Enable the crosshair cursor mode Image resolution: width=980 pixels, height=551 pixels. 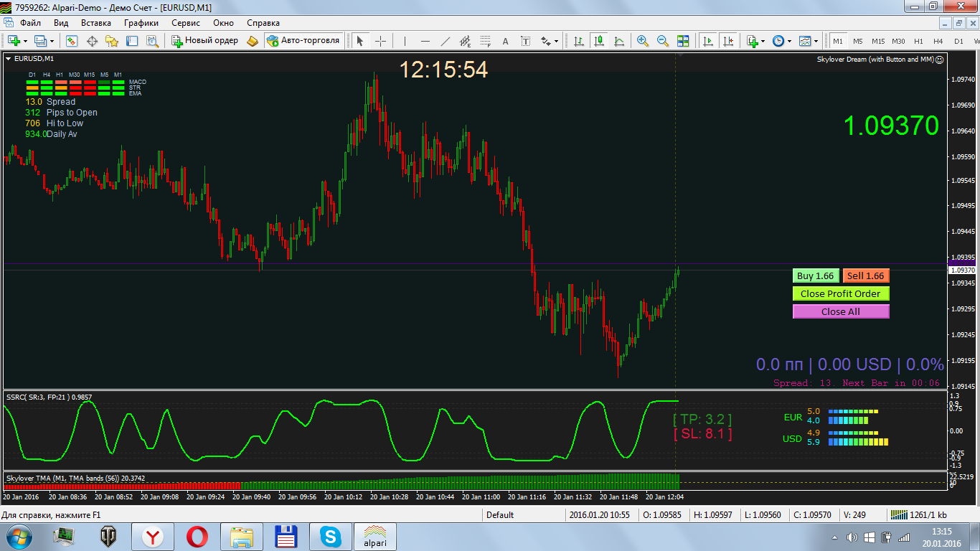click(380, 41)
